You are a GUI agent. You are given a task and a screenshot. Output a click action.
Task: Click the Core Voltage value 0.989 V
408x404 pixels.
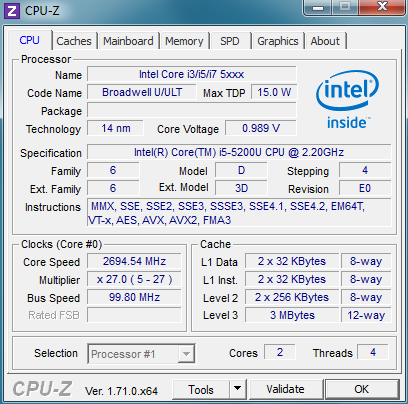pos(261,128)
